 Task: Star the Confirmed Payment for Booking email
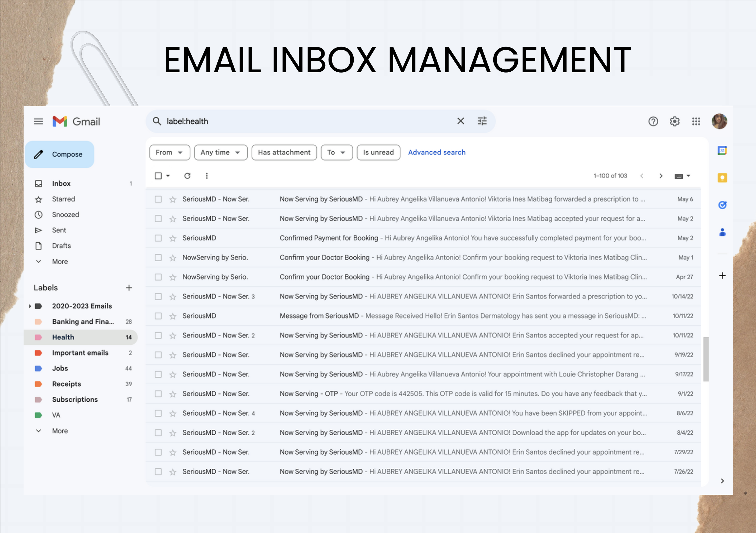point(172,238)
